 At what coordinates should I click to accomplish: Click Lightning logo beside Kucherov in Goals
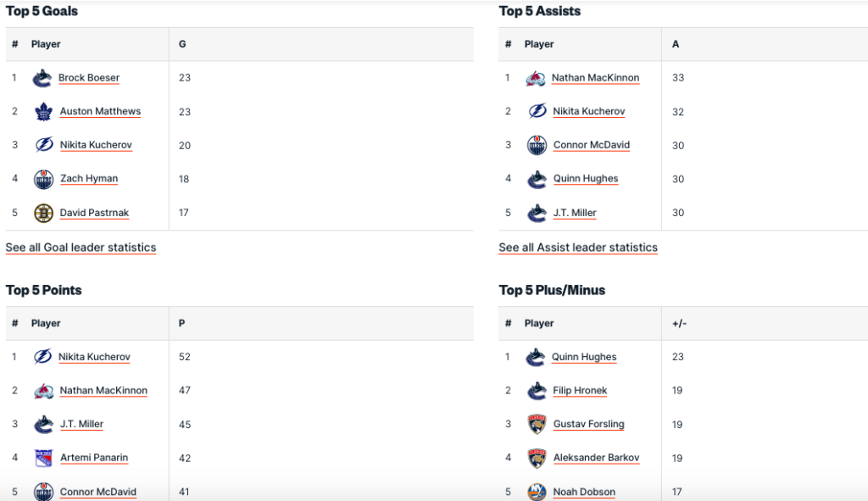44,145
